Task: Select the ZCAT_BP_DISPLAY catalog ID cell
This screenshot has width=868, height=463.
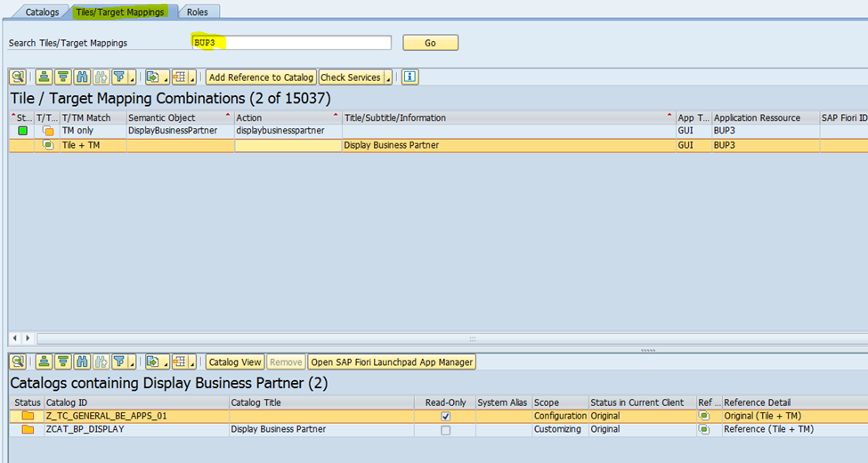Action: coord(137,429)
